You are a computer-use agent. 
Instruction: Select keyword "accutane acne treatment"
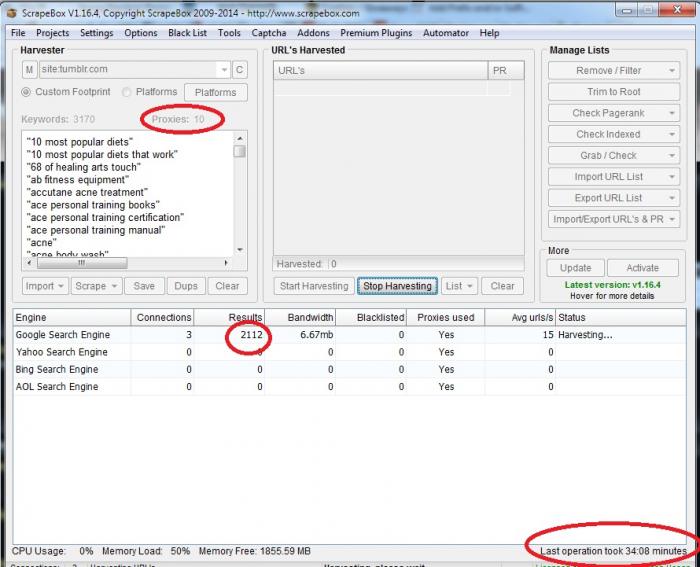click(87, 192)
